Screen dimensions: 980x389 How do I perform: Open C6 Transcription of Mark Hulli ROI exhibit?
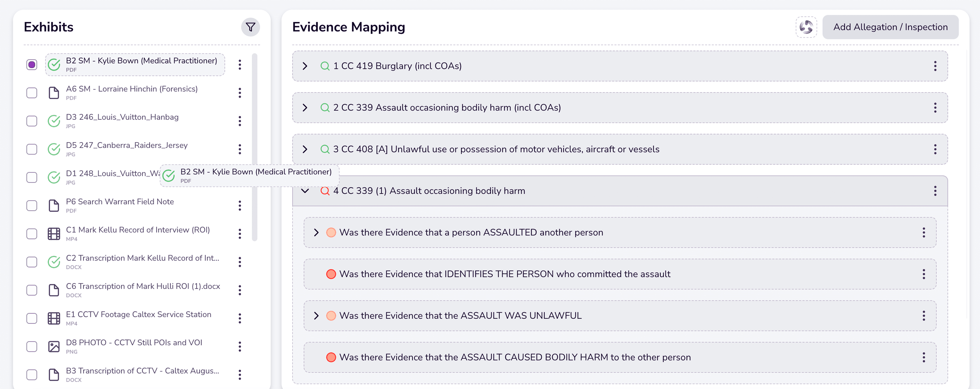pyautogui.click(x=143, y=286)
